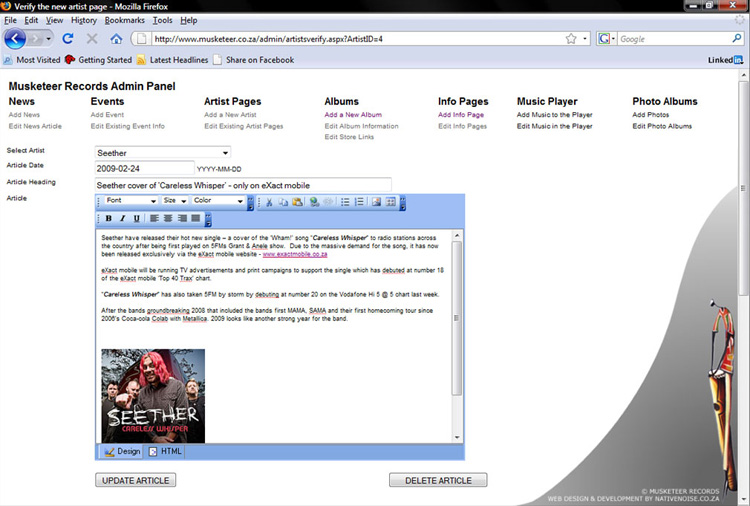This screenshot has width=750, height=506.
Task: Open the back/forward history dropdown arrow
Action: (48, 39)
